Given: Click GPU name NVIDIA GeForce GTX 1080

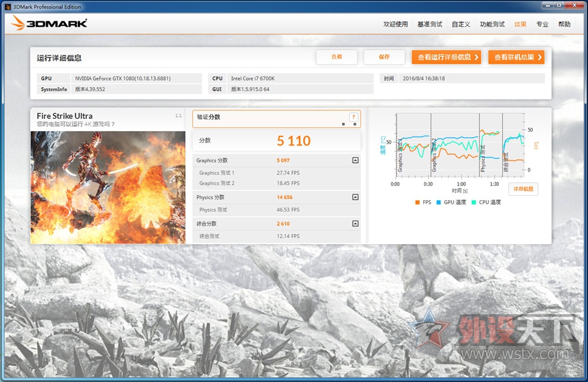Looking at the screenshot, I should pos(123,78).
